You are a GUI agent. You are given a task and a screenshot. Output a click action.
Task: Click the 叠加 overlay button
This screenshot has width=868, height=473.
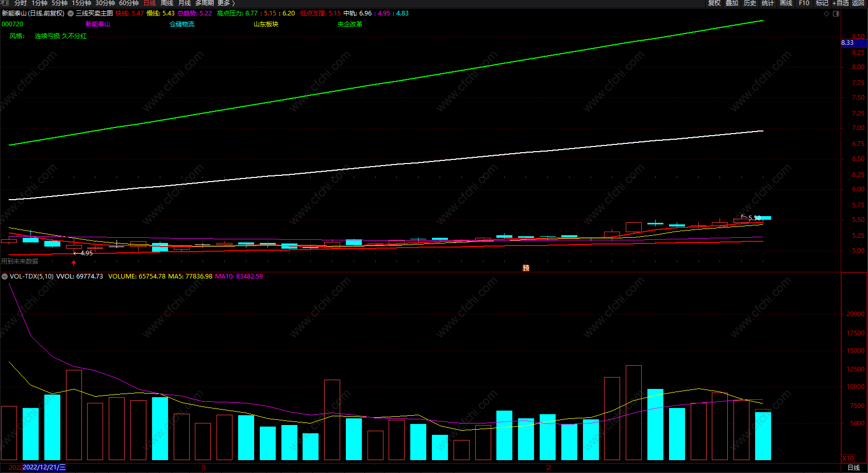tap(732, 3)
